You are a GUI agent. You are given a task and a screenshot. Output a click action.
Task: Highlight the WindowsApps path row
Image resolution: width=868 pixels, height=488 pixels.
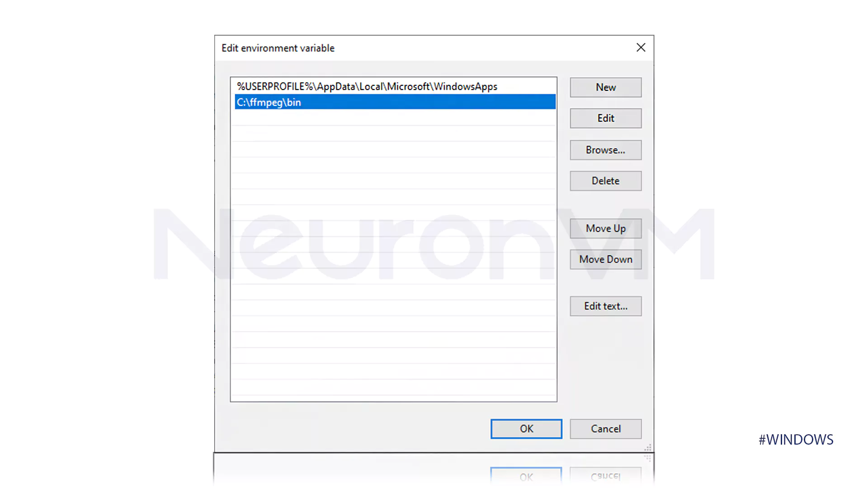tap(395, 86)
